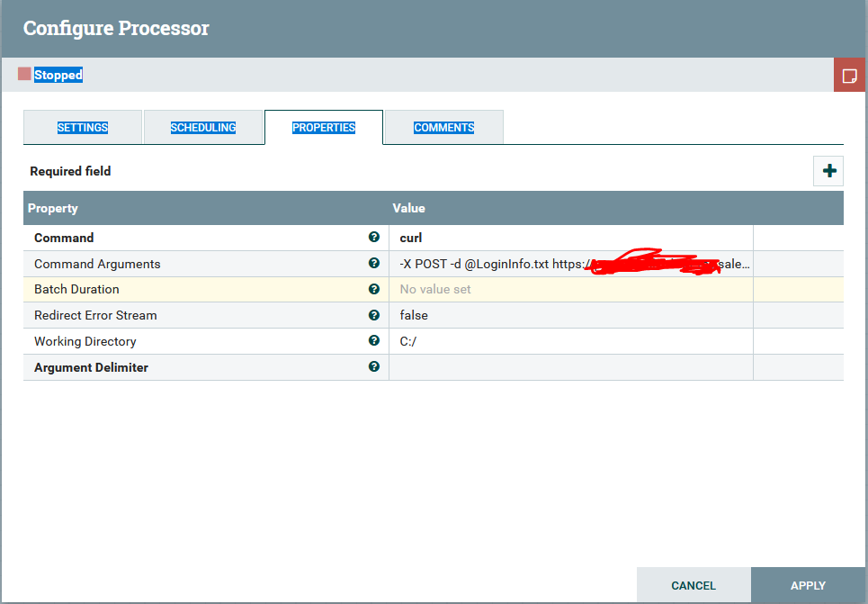Open help for Argument Delimiter
This screenshot has height=604, width=868.
click(x=374, y=366)
